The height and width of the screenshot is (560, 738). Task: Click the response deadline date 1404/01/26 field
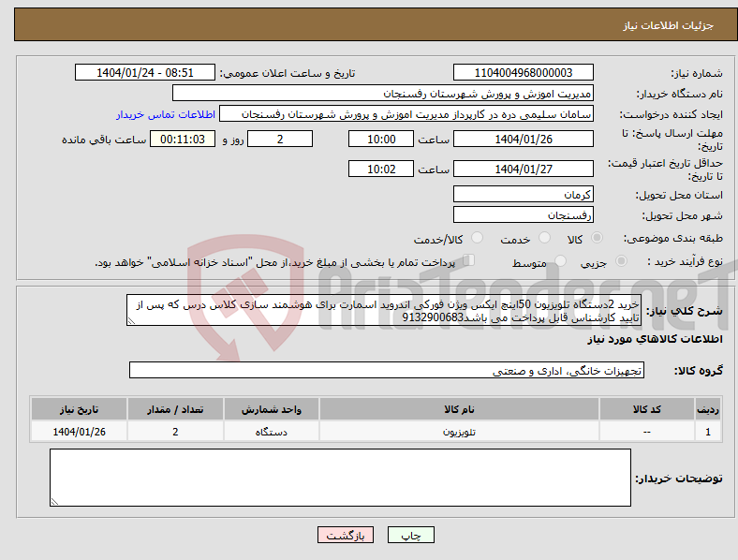pyautogui.click(x=523, y=139)
